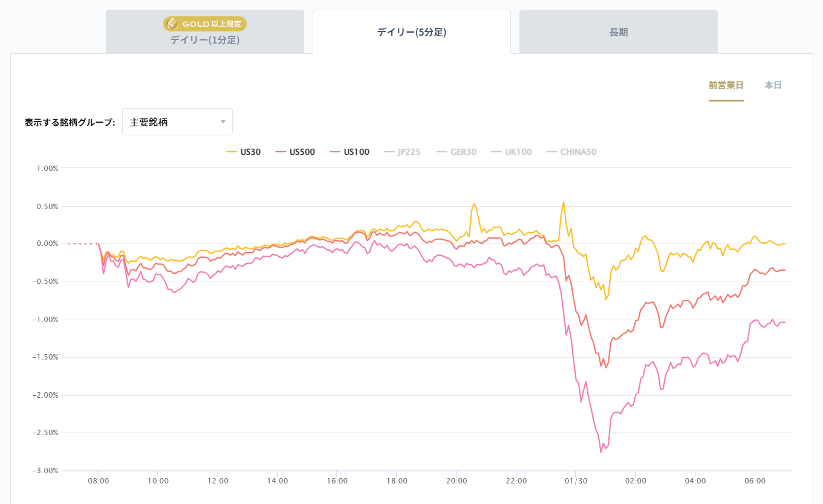Show the JP225 series in legend

tap(409, 152)
